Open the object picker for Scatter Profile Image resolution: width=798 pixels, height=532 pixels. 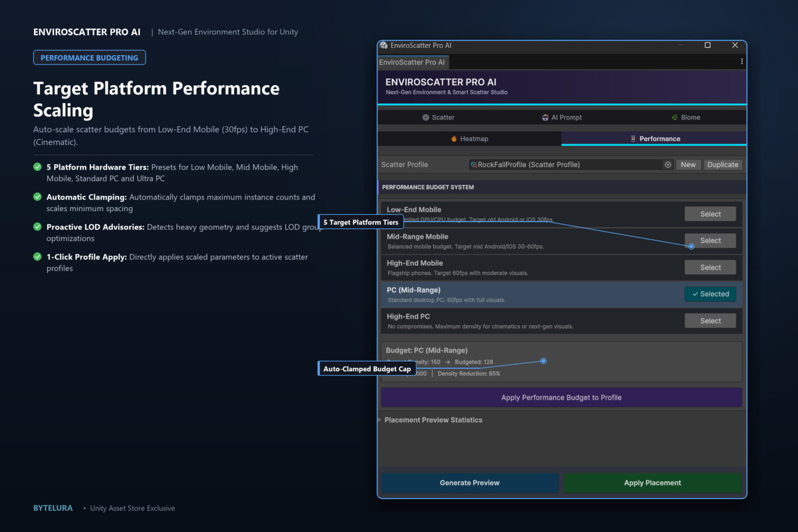tap(668, 165)
